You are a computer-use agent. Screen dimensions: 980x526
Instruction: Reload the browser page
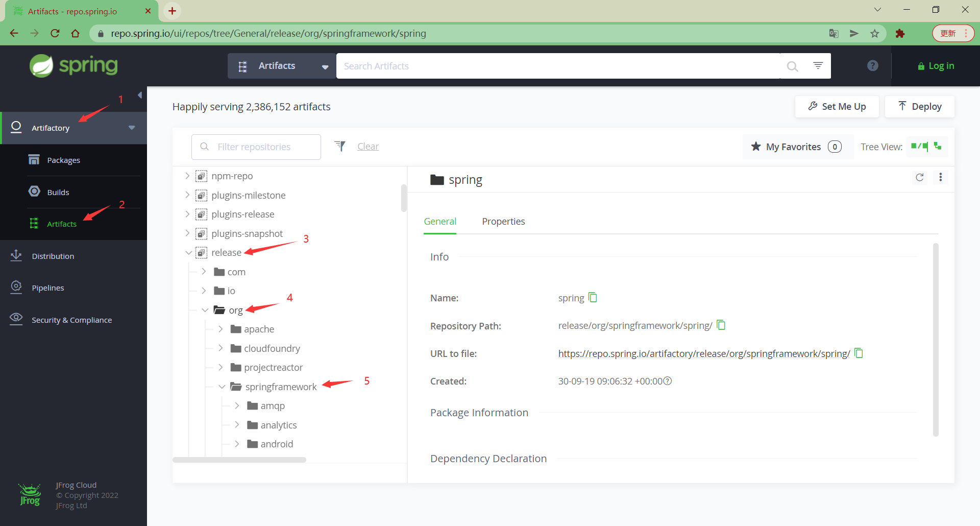55,33
